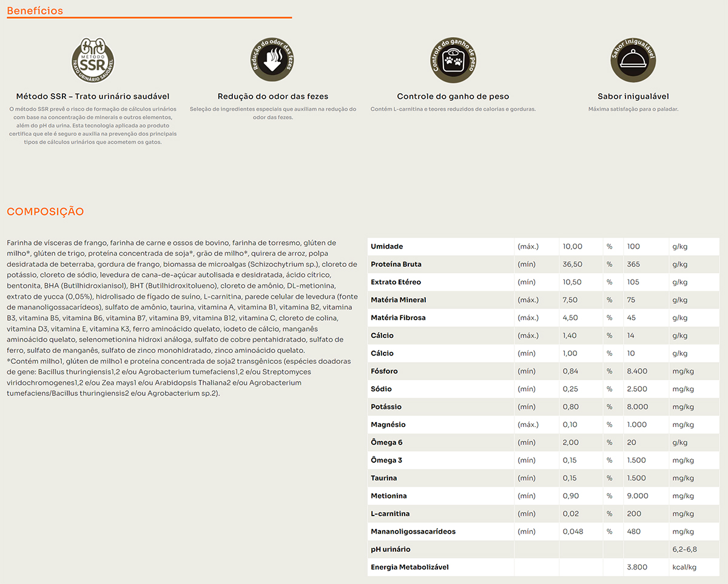The image size is (728, 584).
Task: Click the Benefícios section heading
Action: 35,11
